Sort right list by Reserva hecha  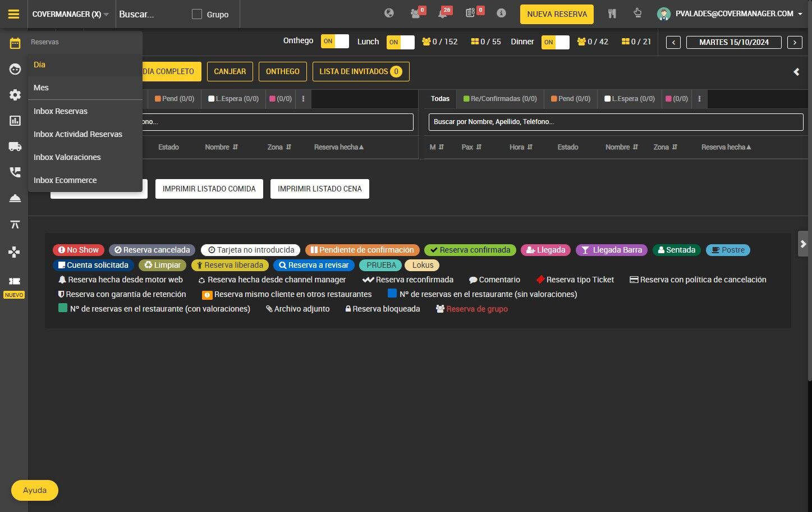[726, 147]
